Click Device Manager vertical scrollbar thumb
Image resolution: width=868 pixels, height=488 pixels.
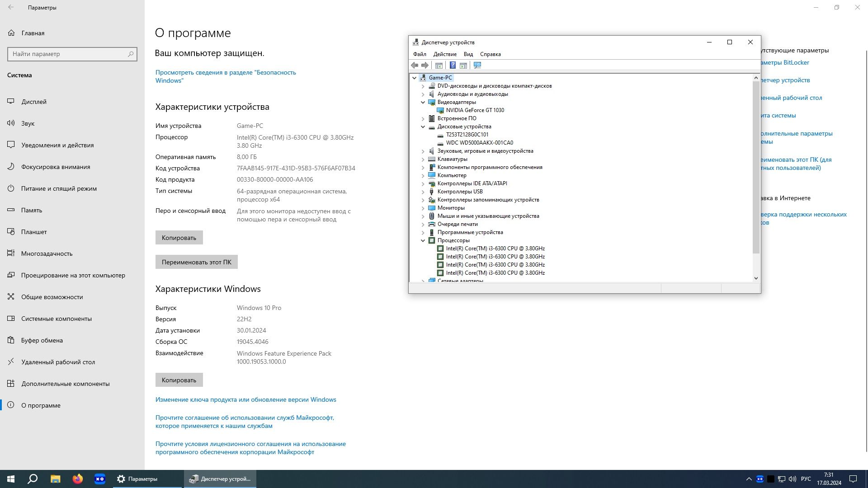click(756, 167)
